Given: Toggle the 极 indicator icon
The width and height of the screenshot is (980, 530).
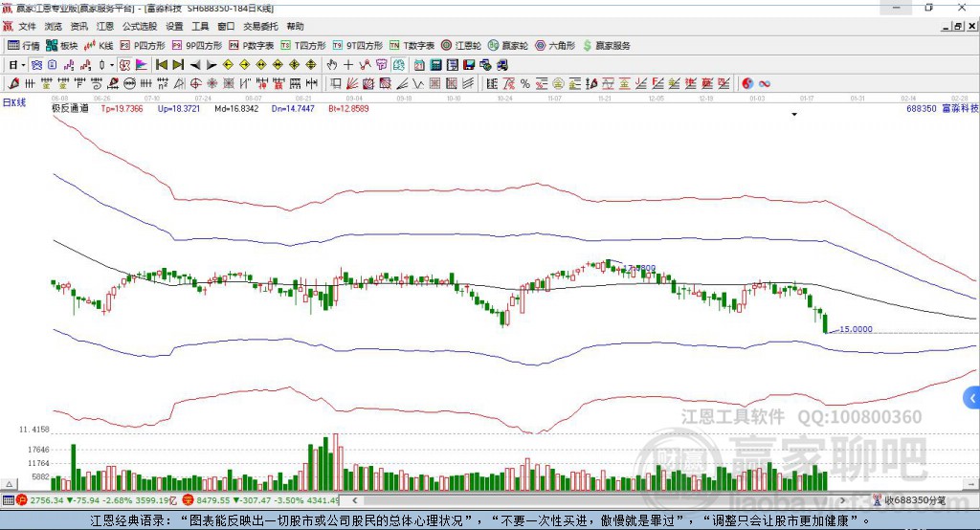Looking at the screenshot, I should (124, 65).
